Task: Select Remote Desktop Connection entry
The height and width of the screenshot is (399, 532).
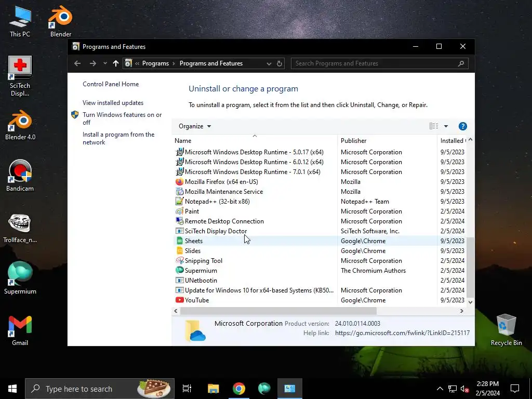Action: tap(320, 221)
